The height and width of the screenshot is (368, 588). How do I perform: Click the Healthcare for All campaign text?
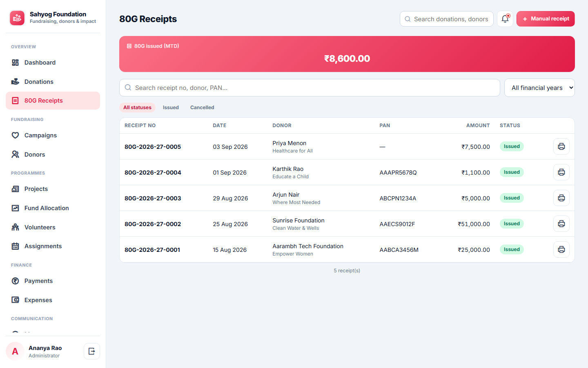click(x=292, y=151)
